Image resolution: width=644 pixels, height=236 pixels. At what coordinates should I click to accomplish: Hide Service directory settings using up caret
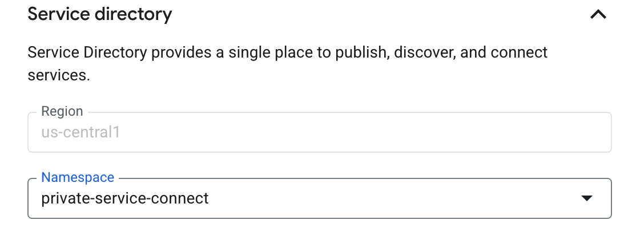coord(598,15)
